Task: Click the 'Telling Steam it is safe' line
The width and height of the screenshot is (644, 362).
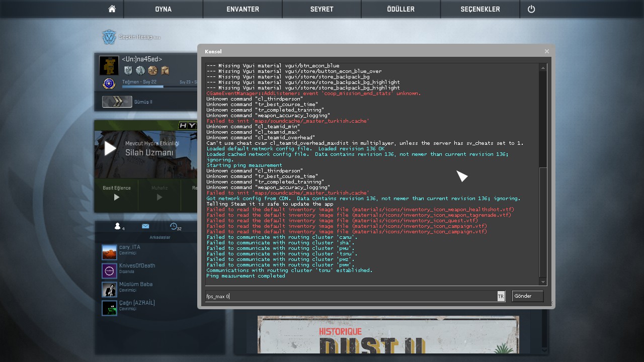Action: 270,204
